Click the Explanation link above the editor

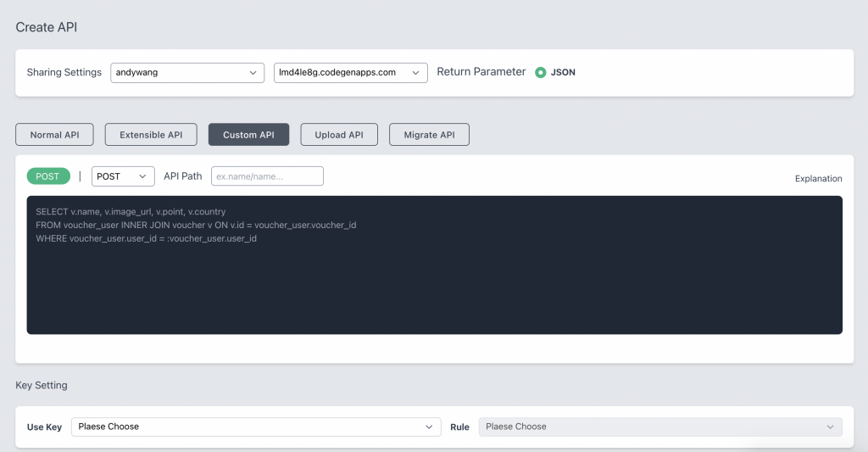tap(818, 179)
